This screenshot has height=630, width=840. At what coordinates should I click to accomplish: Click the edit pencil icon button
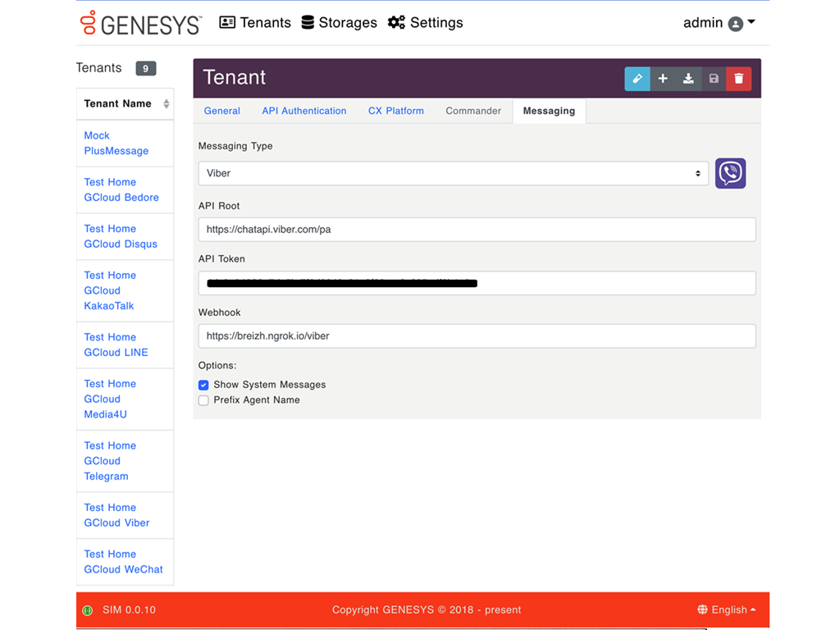pyautogui.click(x=637, y=79)
